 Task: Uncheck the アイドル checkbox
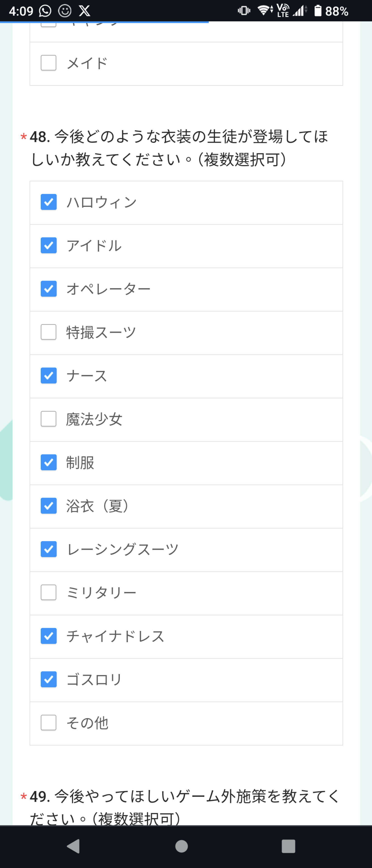(x=49, y=246)
